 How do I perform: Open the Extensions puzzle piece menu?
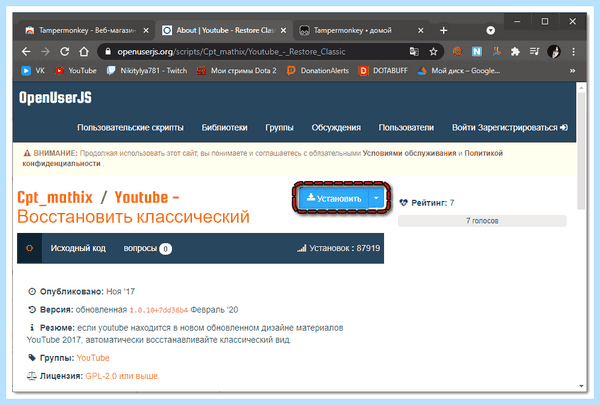click(515, 51)
